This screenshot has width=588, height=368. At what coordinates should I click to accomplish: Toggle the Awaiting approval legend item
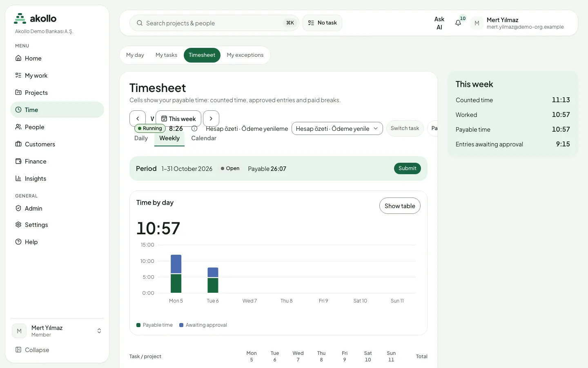click(x=203, y=325)
